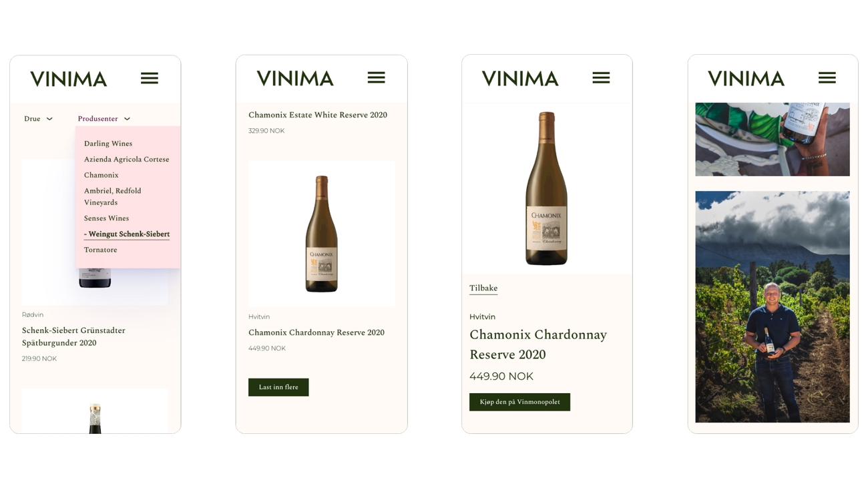Click VINIMA logo in first phone mockup
868x488 pixels.
pos(69,79)
